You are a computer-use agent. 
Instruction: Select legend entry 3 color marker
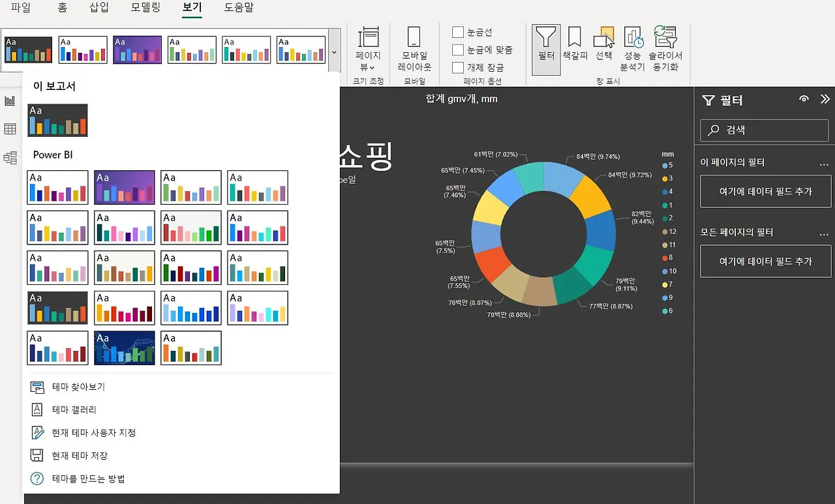(x=665, y=179)
